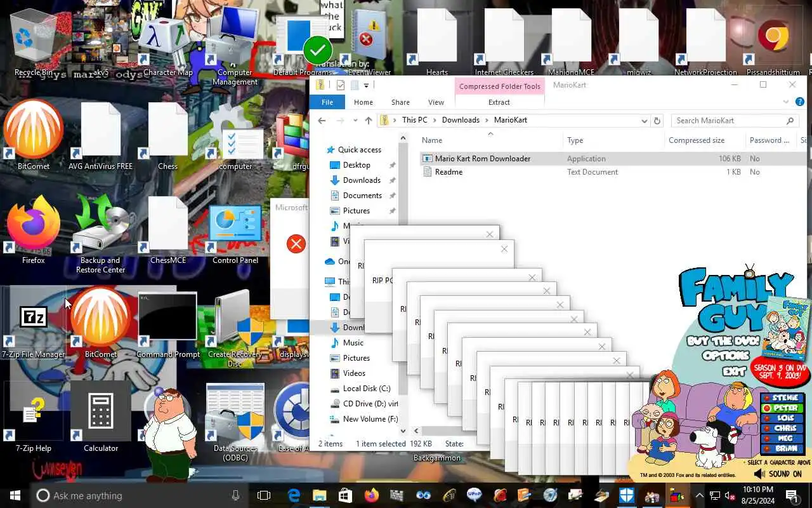Switch to the View ribbon tab

436,102
